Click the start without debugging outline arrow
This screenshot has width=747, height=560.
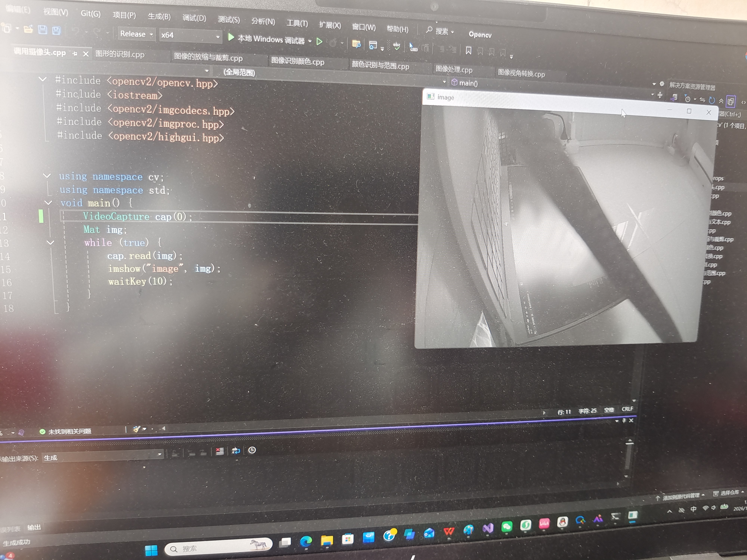click(x=319, y=41)
